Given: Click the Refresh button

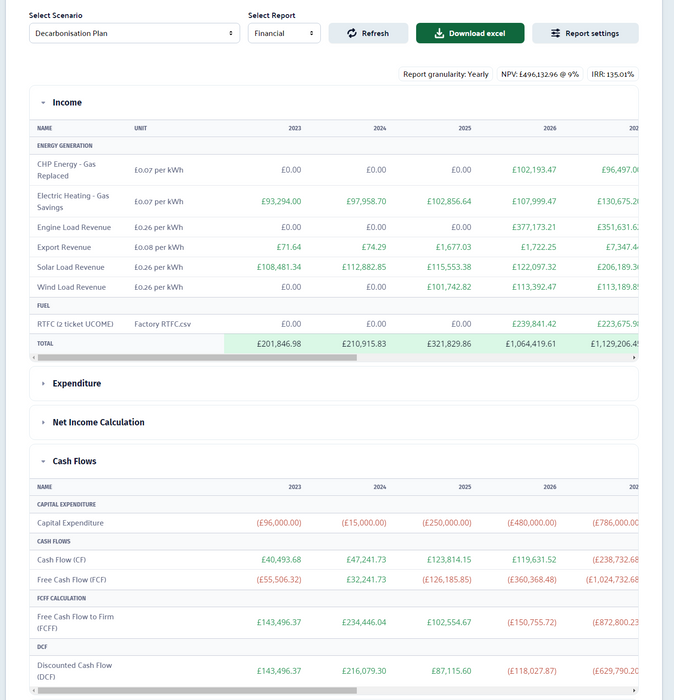Looking at the screenshot, I should tap(368, 33).
